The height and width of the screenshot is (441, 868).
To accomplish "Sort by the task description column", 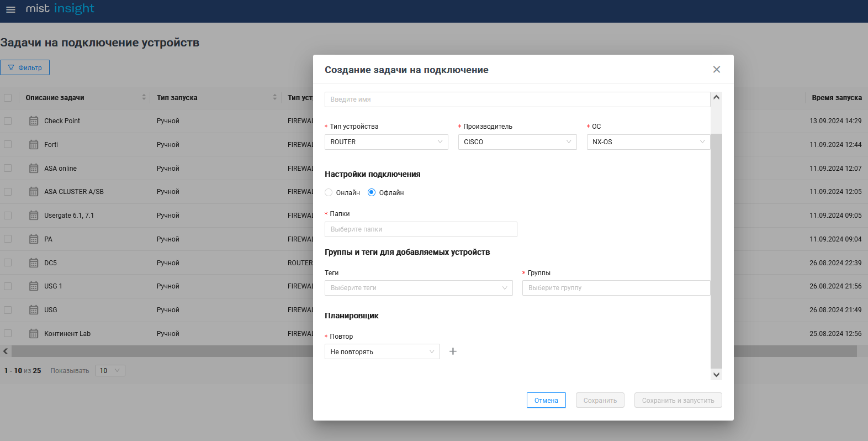I will (144, 97).
